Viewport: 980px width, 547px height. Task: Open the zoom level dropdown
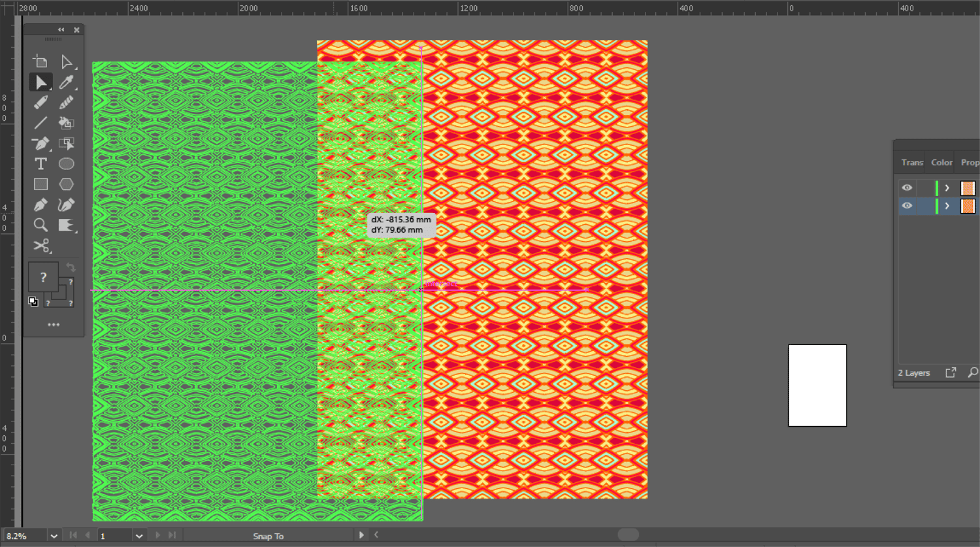[54, 536]
